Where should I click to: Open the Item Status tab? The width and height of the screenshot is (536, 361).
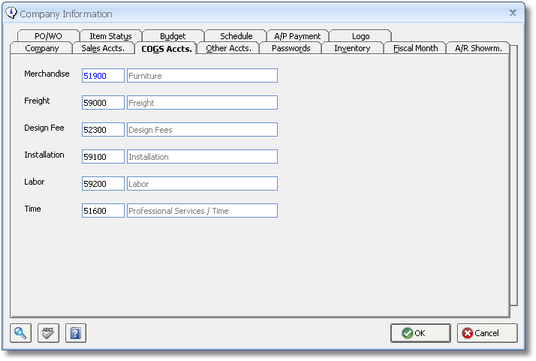click(x=110, y=36)
